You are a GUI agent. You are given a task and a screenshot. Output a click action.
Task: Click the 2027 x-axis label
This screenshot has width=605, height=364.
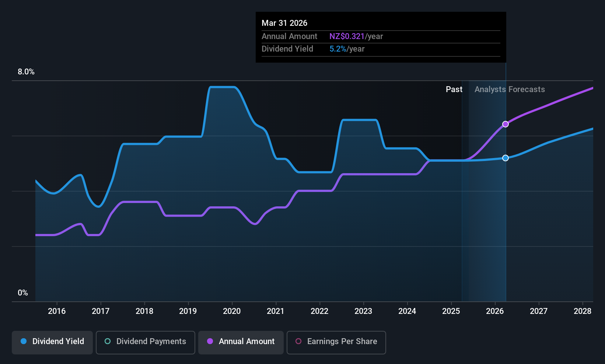539,311
